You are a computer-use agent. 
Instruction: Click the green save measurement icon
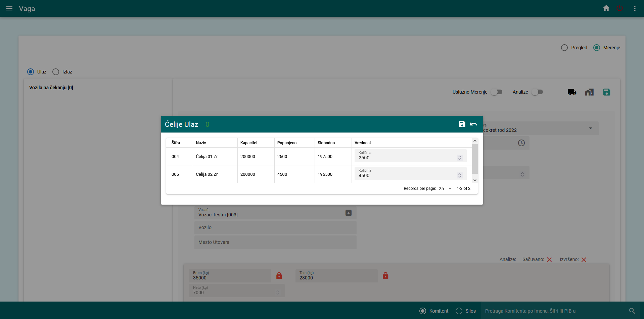tap(606, 92)
